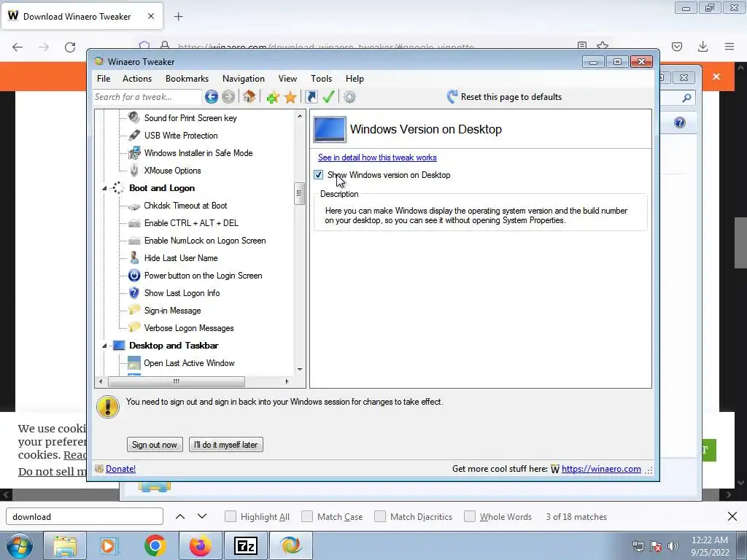
Task: Open Firefox hamburger application menu
Action: pyautogui.click(x=729, y=47)
